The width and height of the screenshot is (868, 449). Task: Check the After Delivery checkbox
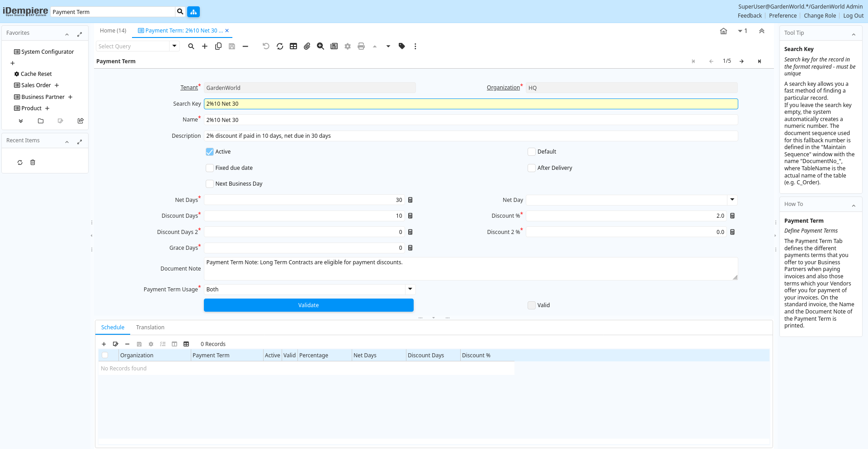pos(532,168)
